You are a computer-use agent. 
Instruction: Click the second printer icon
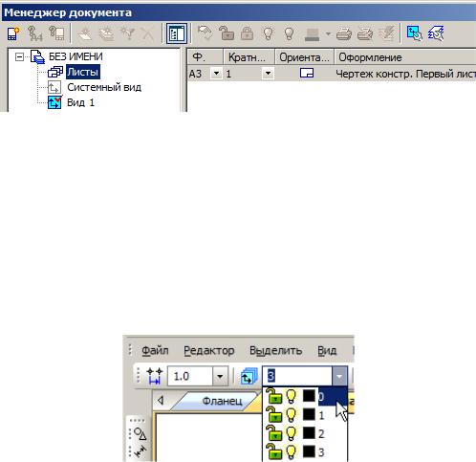pyautogui.click(x=365, y=33)
